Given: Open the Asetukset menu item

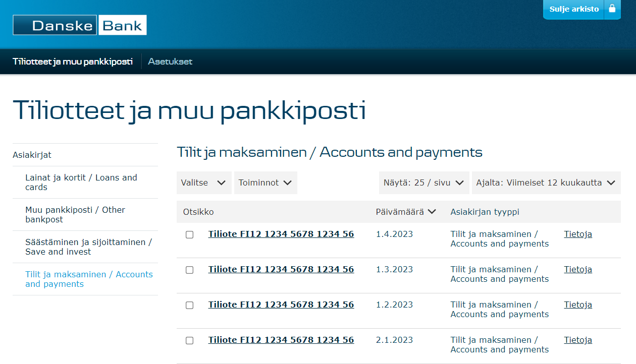Looking at the screenshot, I should (170, 61).
